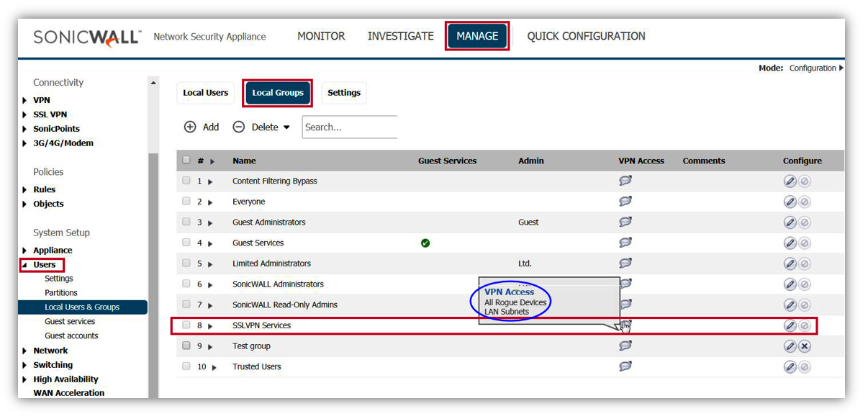The height and width of the screenshot is (419, 868).
Task: Edit the Test group entry
Action: 790,346
